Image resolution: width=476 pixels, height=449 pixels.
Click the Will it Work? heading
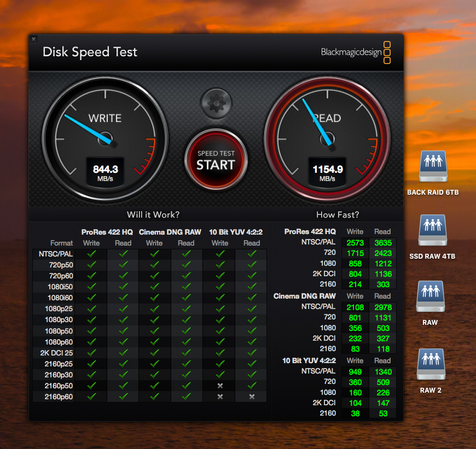click(x=153, y=215)
